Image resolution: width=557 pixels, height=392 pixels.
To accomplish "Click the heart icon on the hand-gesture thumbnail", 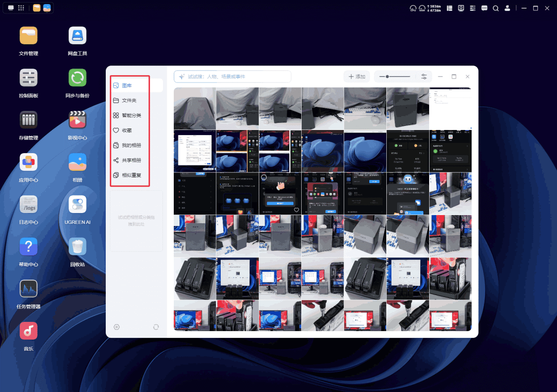I will pos(296,210).
